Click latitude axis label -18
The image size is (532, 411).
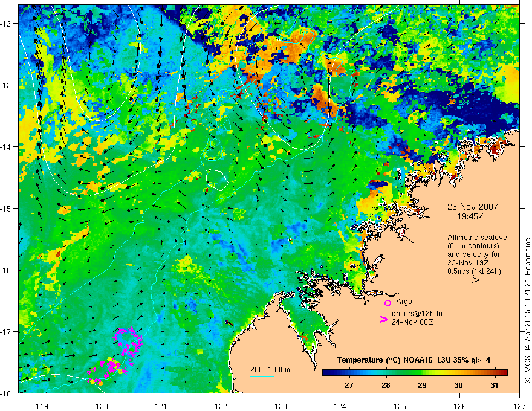click(6, 393)
